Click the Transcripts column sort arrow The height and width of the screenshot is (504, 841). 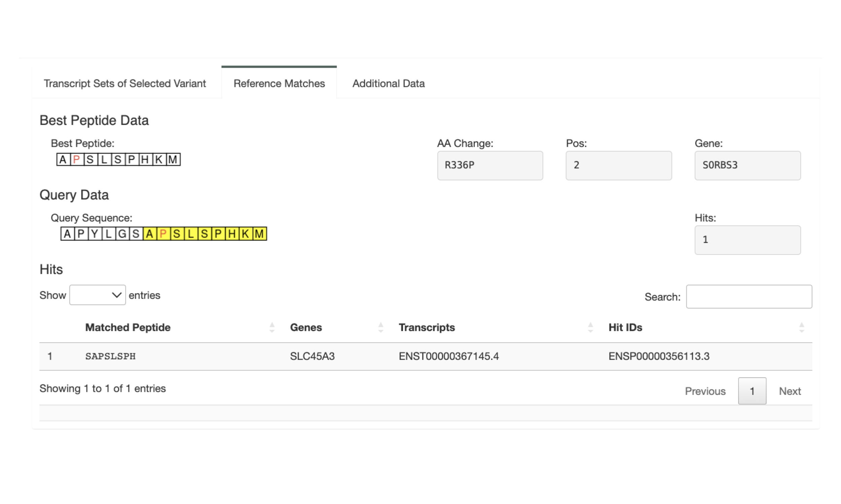591,327
